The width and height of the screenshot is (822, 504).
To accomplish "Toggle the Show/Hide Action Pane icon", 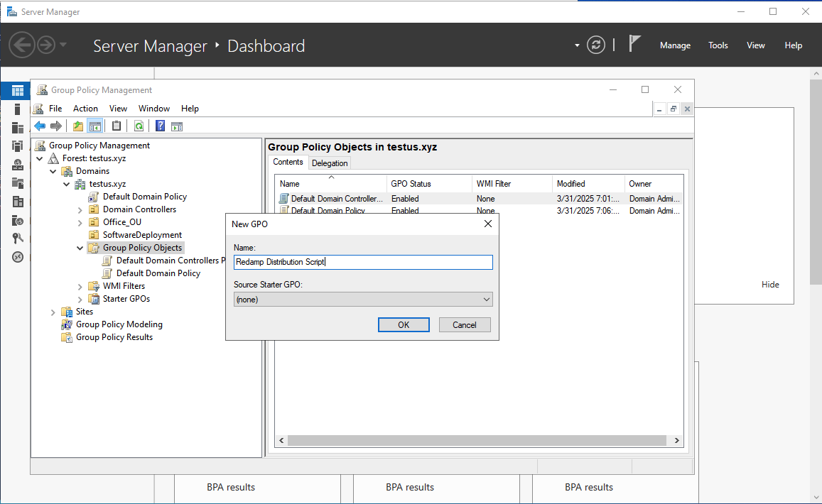I will tap(177, 126).
